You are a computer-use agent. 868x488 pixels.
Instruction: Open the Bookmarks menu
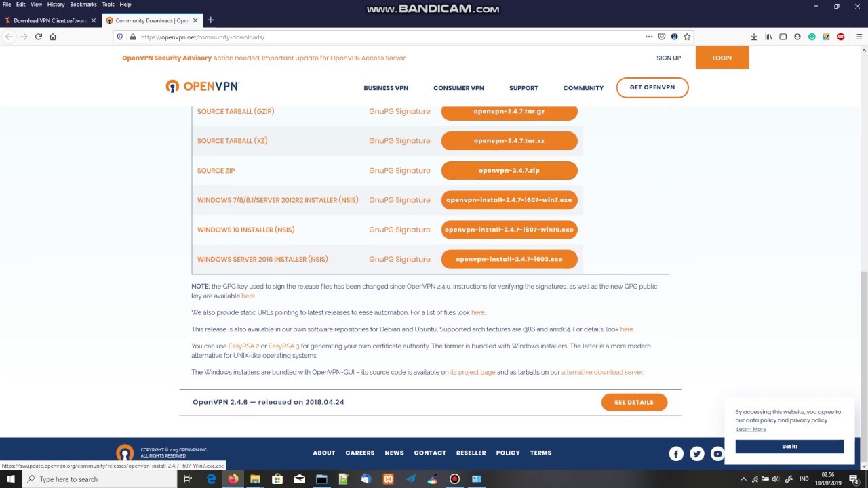tap(83, 5)
